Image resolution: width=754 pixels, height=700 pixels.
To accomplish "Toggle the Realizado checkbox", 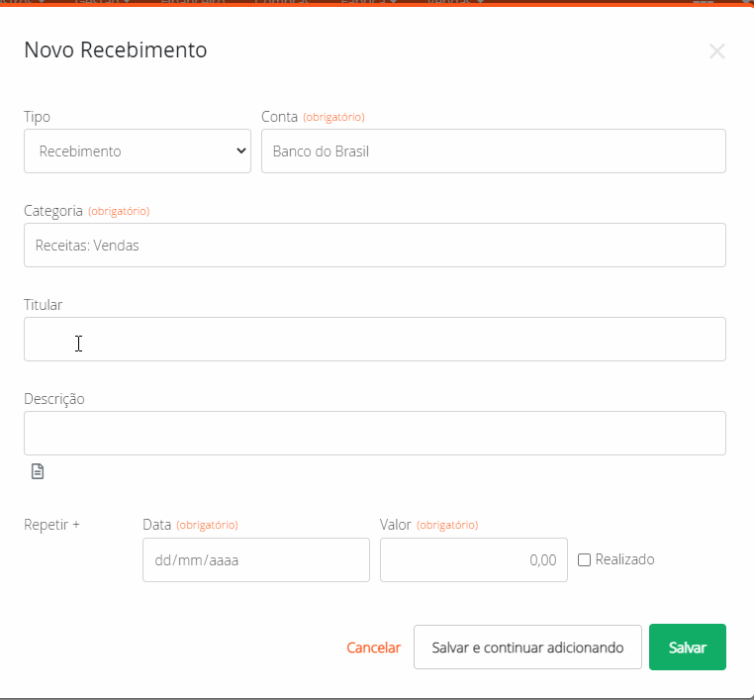I will [584, 560].
